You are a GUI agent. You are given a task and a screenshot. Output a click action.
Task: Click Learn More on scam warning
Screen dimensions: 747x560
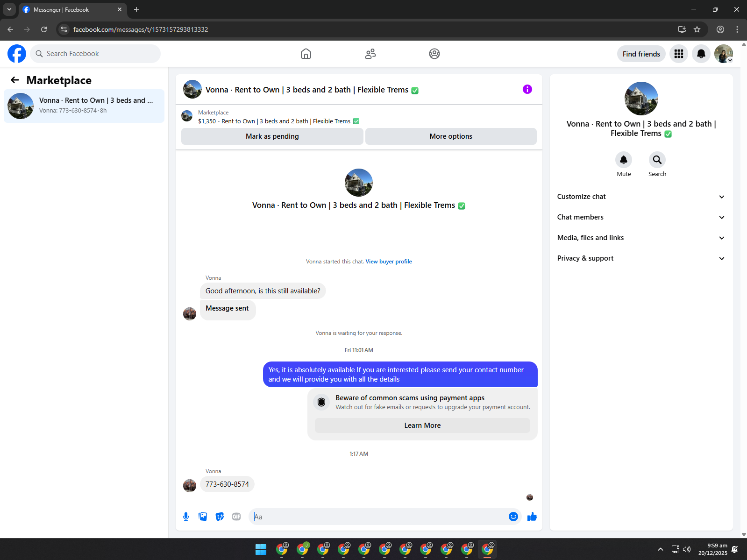pos(422,425)
